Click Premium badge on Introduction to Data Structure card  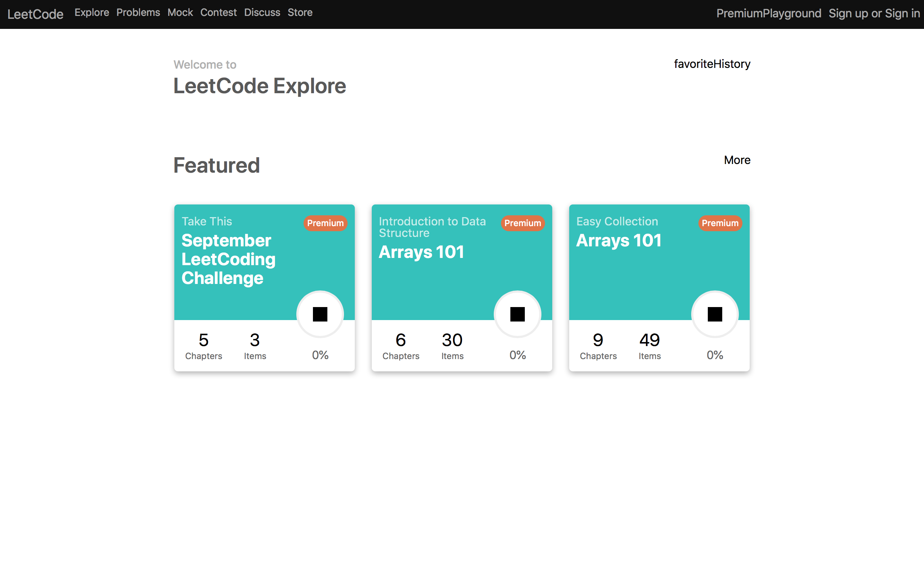pos(523,223)
